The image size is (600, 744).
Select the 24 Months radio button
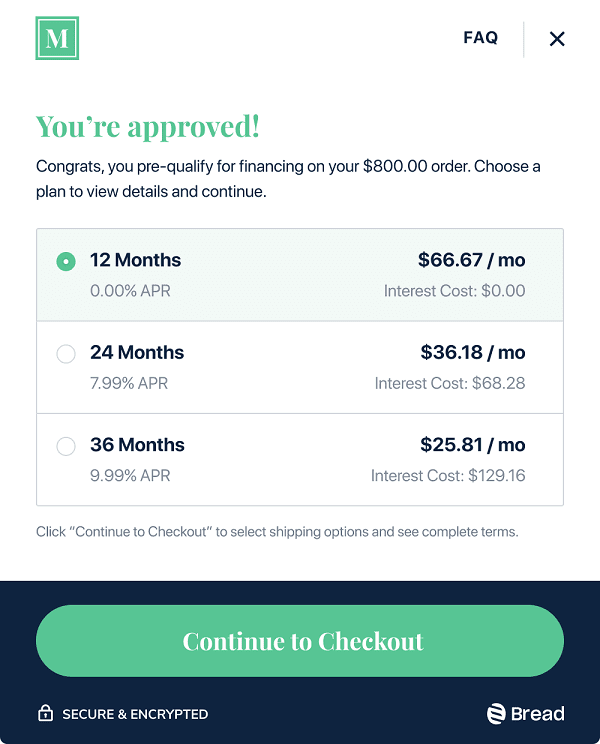pyautogui.click(x=66, y=354)
